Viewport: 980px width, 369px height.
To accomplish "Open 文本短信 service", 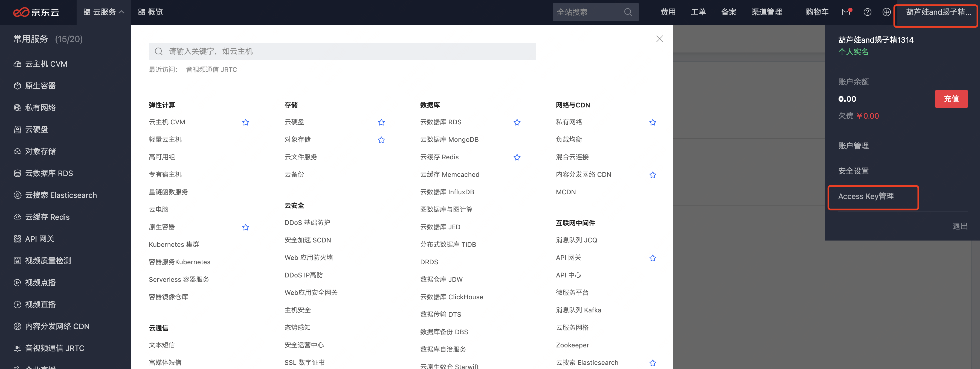I will [x=162, y=345].
